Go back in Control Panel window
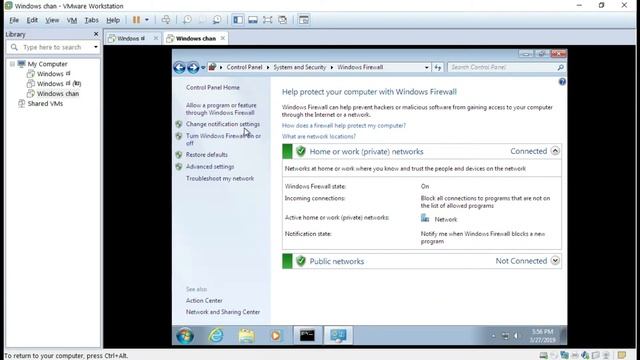This screenshot has height=360, width=640. point(180,67)
